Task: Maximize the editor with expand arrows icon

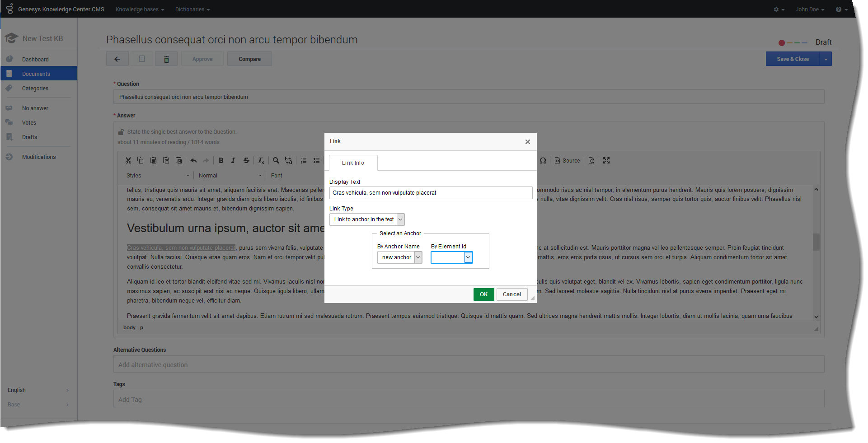Action: pos(606,160)
